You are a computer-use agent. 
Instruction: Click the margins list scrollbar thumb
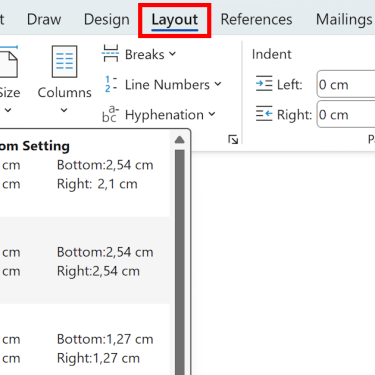coord(180,262)
